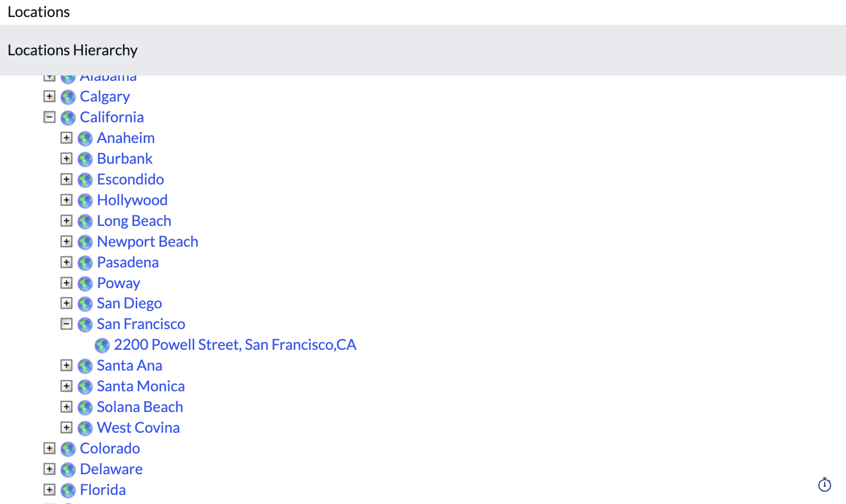Expand the Delaware node
The height and width of the screenshot is (504, 846).
coord(49,469)
